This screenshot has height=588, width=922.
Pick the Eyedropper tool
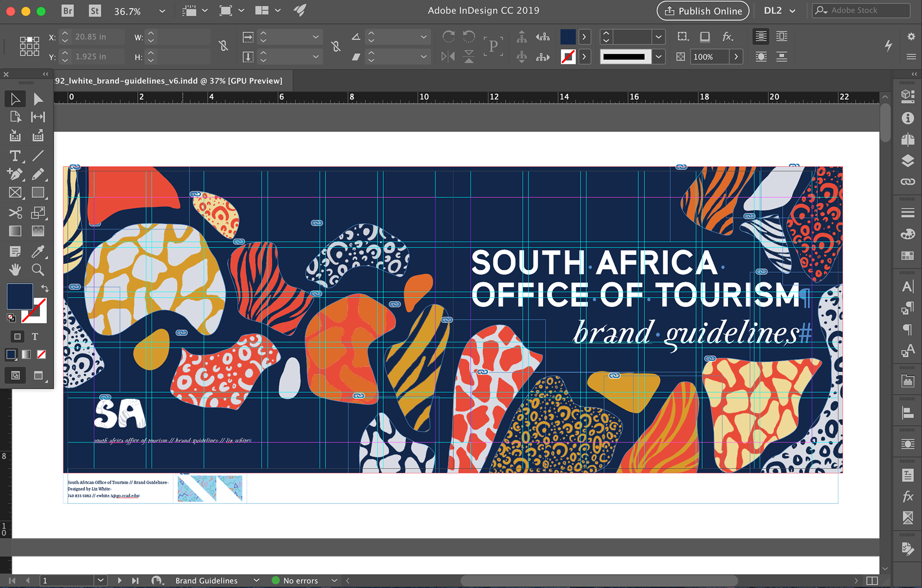pos(38,251)
